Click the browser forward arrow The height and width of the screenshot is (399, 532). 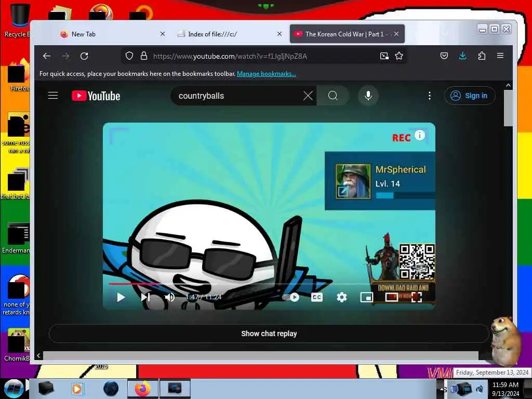[x=65, y=56]
